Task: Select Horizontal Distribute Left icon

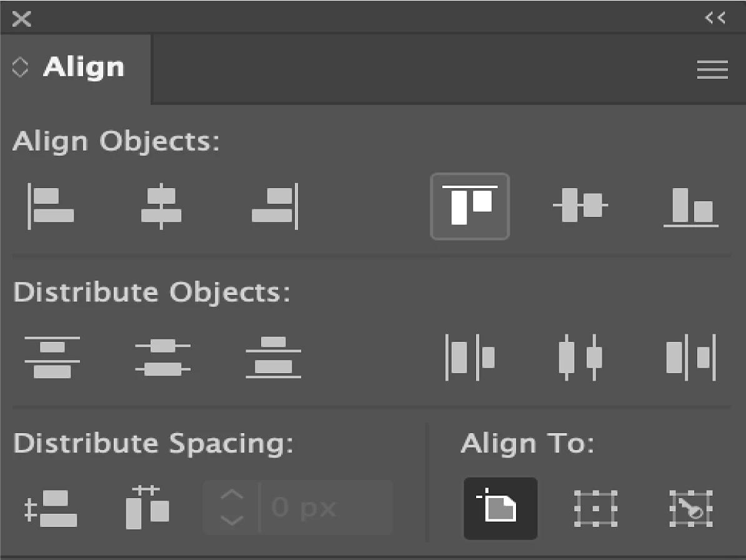Action: [x=470, y=357]
